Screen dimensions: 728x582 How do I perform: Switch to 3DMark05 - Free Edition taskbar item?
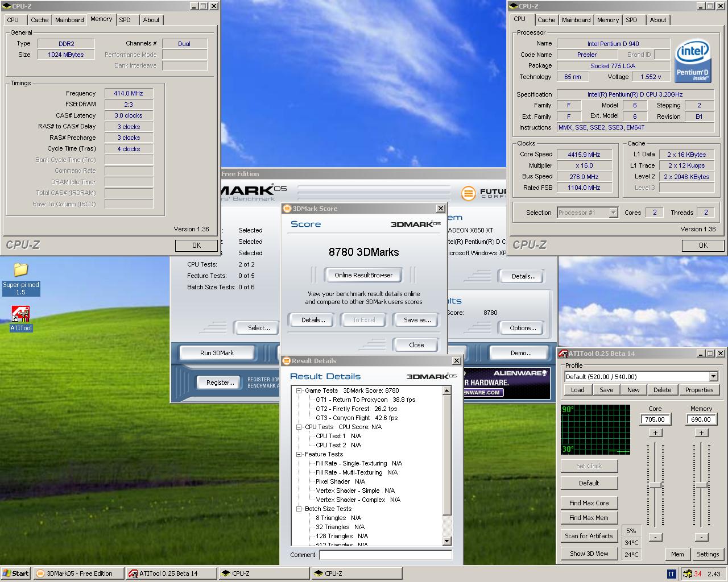click(79, 573)
